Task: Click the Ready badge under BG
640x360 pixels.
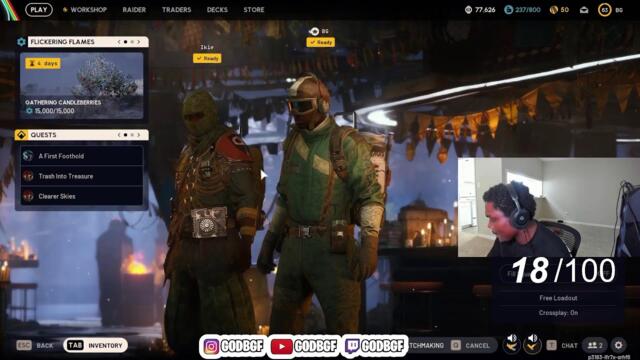Action: click(x=321, y=42)
